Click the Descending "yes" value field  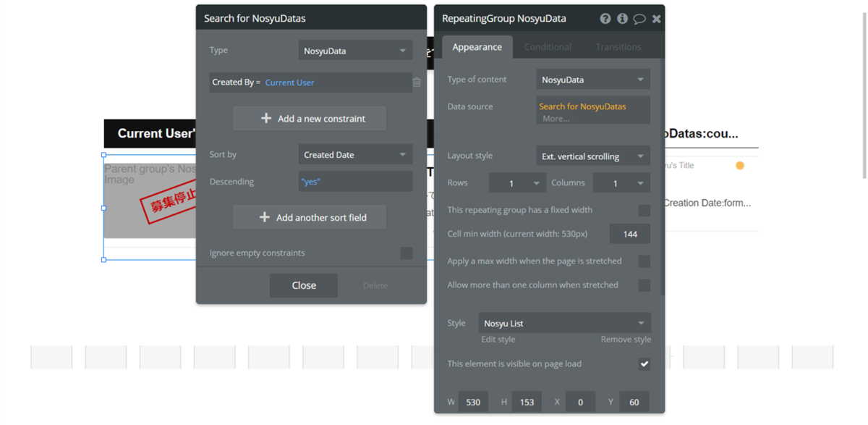(355, 182)
